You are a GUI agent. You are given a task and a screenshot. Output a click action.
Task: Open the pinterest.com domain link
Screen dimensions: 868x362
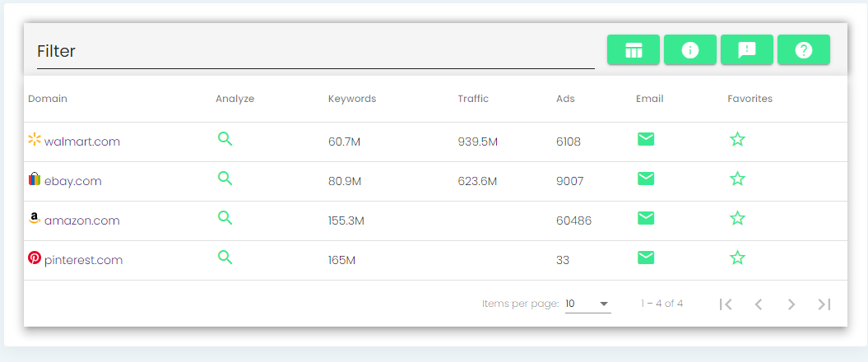pyautogui.click(x=83, y=260)
